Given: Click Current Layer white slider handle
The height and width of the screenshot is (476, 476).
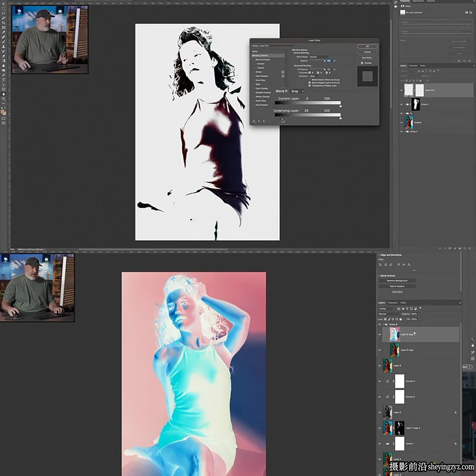Looking at the screenshot, I should (x=340, y=106).
